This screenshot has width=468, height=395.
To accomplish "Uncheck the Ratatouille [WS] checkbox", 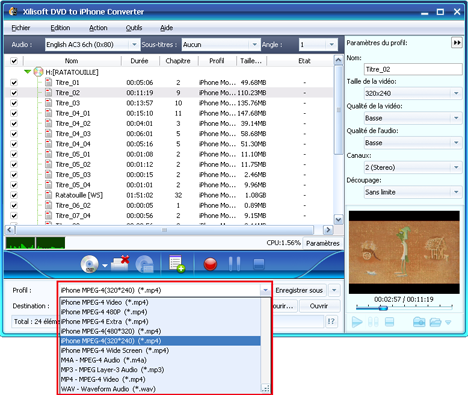I will [14, 195].
